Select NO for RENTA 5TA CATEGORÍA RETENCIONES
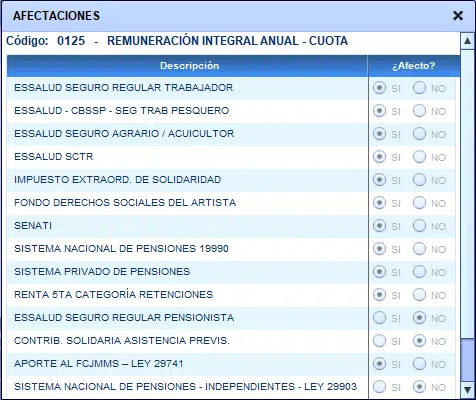Image resolution: width=476 pixels, height=400 pixels. pyautogui.click(x=419, y=295)
